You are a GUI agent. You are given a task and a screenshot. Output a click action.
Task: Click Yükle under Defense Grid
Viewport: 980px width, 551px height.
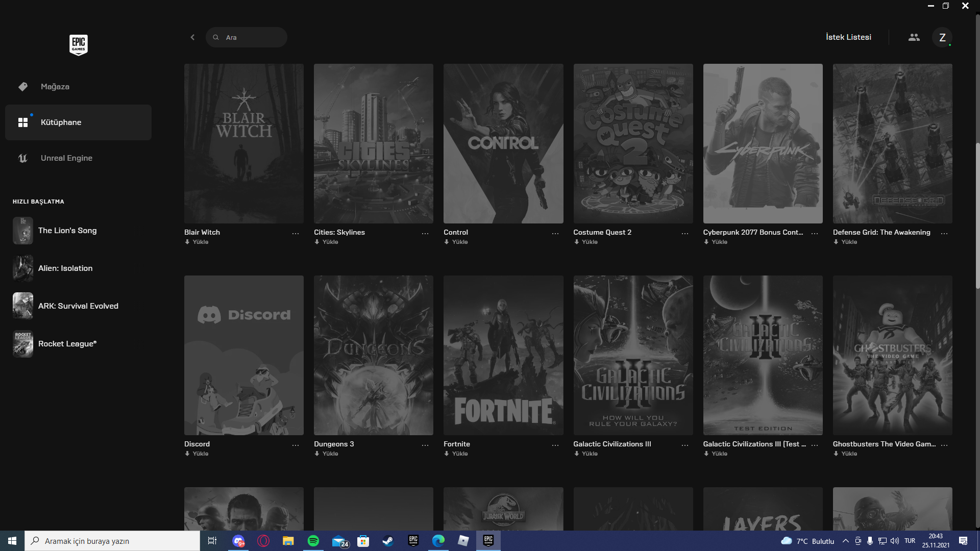[845, 242]
